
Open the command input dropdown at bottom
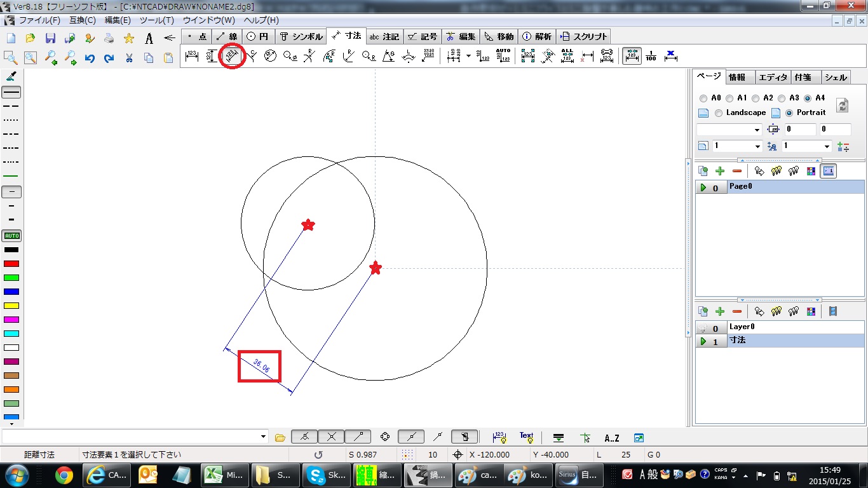(264, 437)
